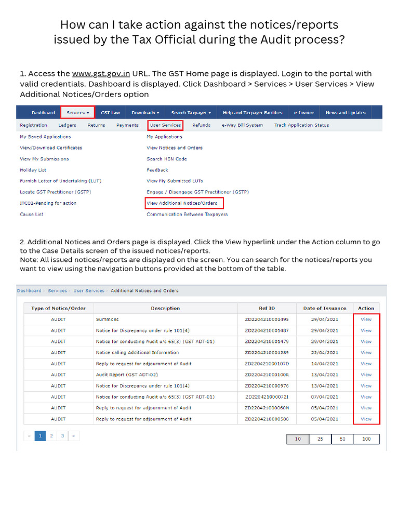Switch to the Refunds submenu tab

(201, 125)
